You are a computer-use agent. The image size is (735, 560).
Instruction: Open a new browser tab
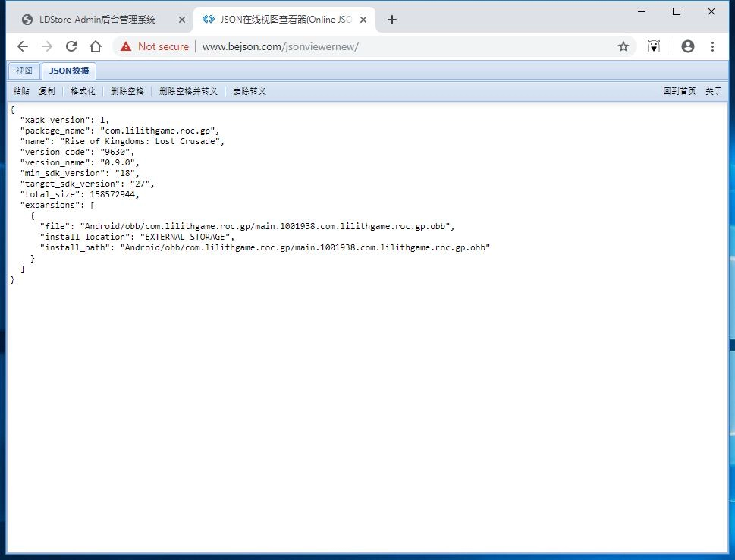tap(391, 20)
